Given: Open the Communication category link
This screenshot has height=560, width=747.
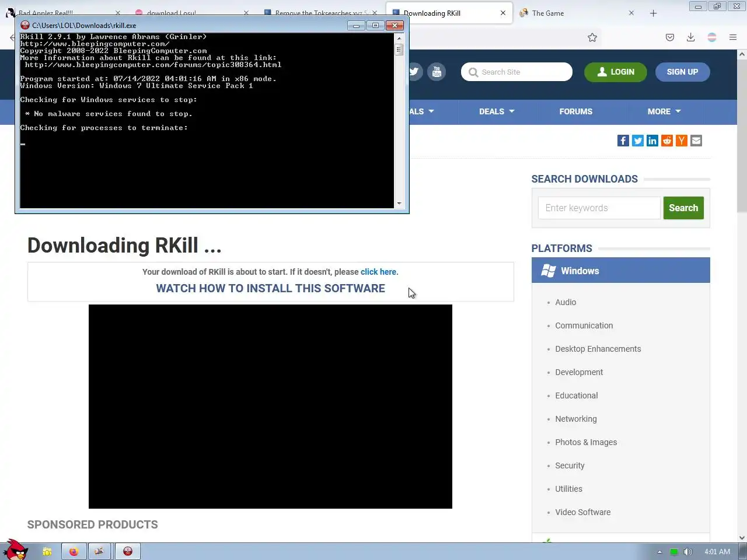Looking at the screenshot, I should tap(584, 325).
